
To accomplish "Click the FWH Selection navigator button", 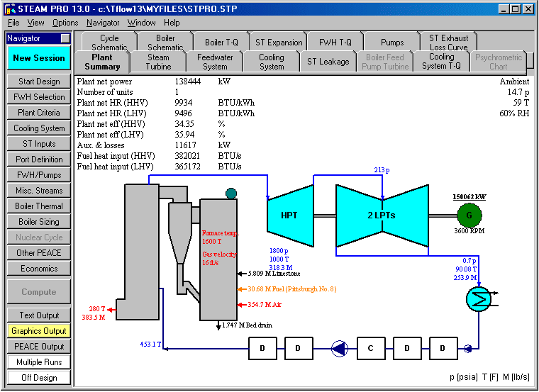I will tap(39, 97).
